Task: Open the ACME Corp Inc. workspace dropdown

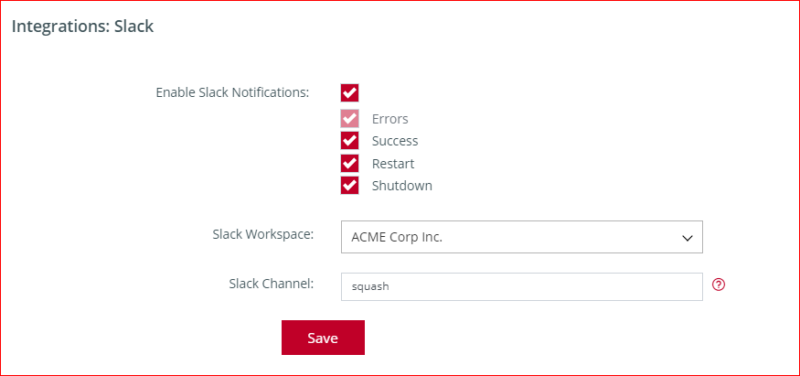Action: [x=521, y=237]
